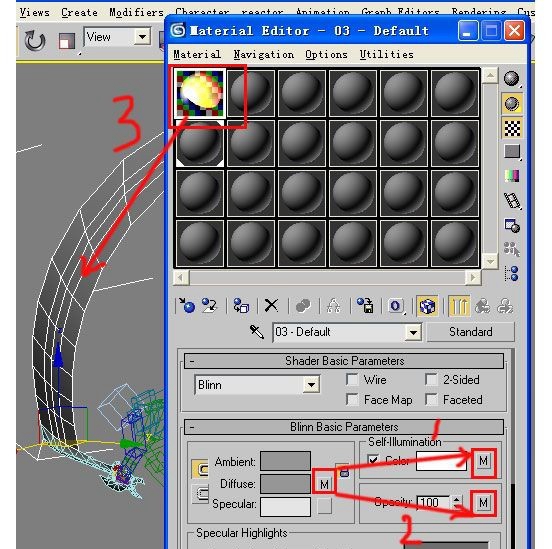The width and height of the screenshot is (552, 549).
Task: Toggle the Face Map checkbox
Action: coord(352,400)
